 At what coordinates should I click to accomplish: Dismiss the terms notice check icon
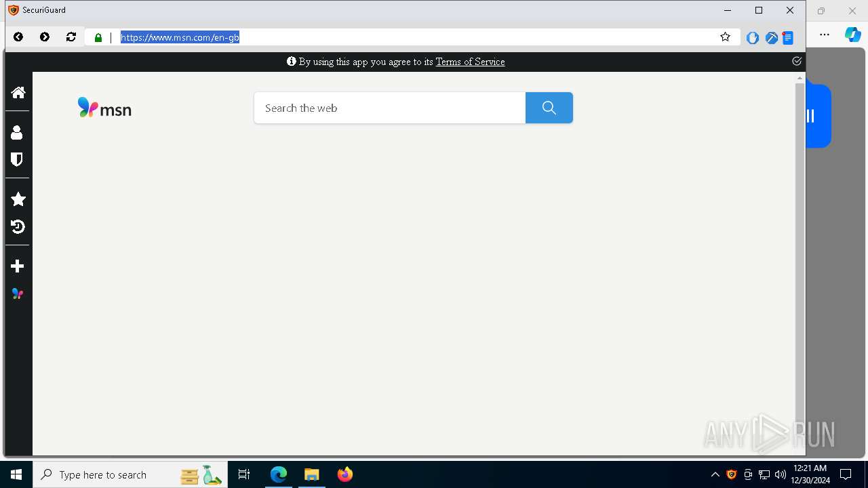click(x=797, y=61)
